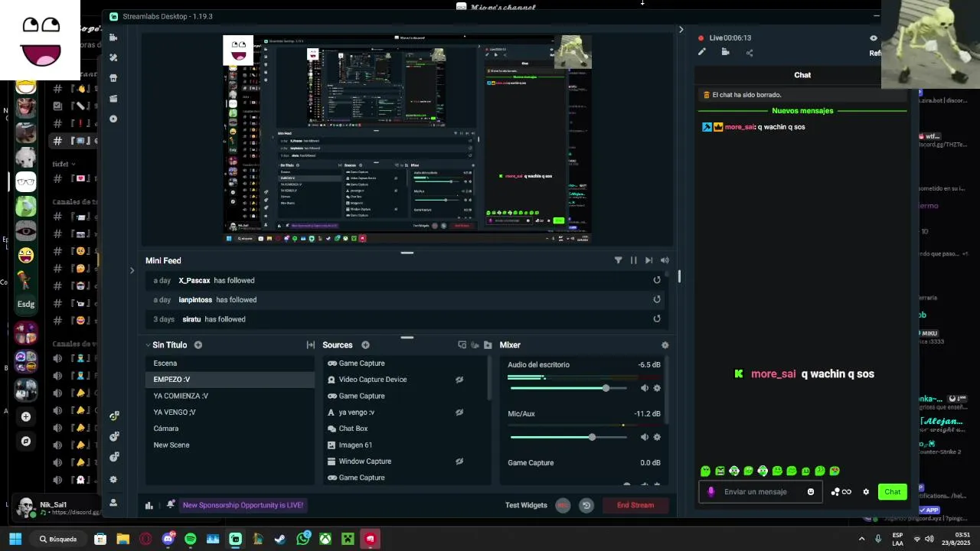
Task: Open Mixer advanced audio settings gear
Action: (665, 345)
